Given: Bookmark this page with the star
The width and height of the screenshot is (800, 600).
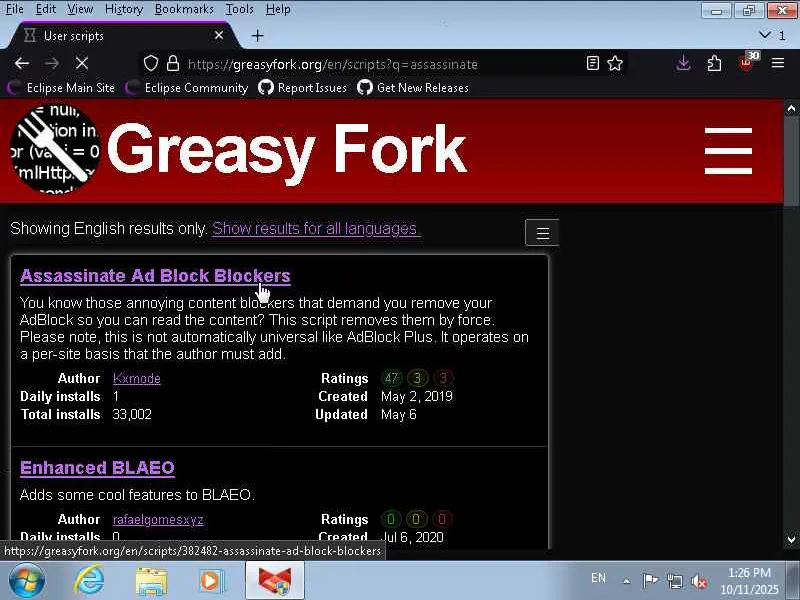Looking at the screenshot, I should click(615, 63).
